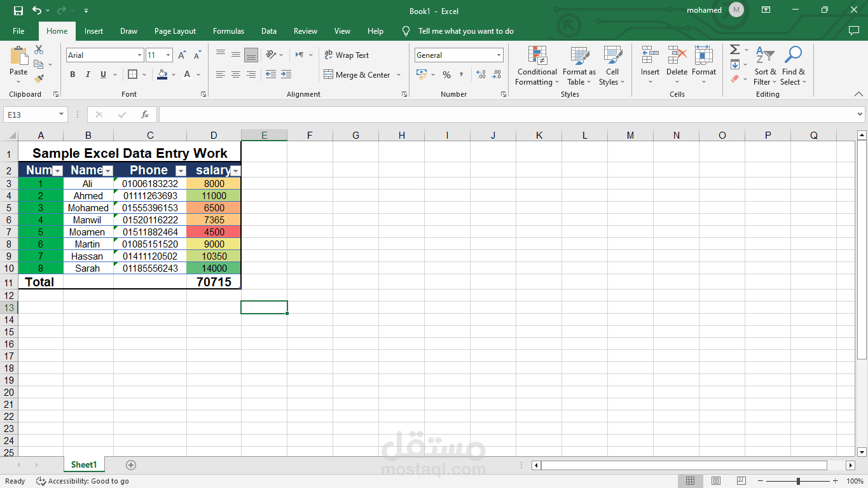Screen dimensions: 868x488
Task: Click the Orientation text angle icon
Action: point(271,55)
